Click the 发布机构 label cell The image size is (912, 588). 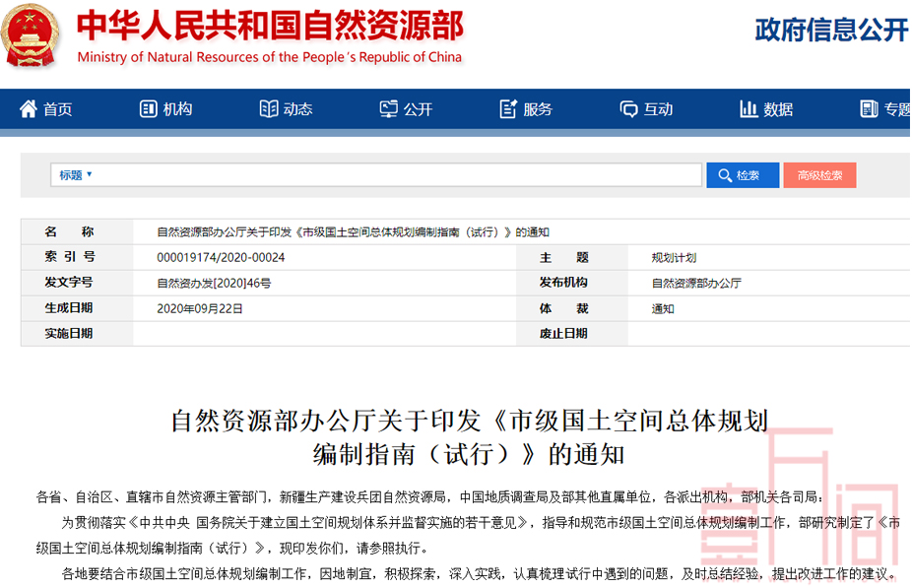[x=572, y=283]
